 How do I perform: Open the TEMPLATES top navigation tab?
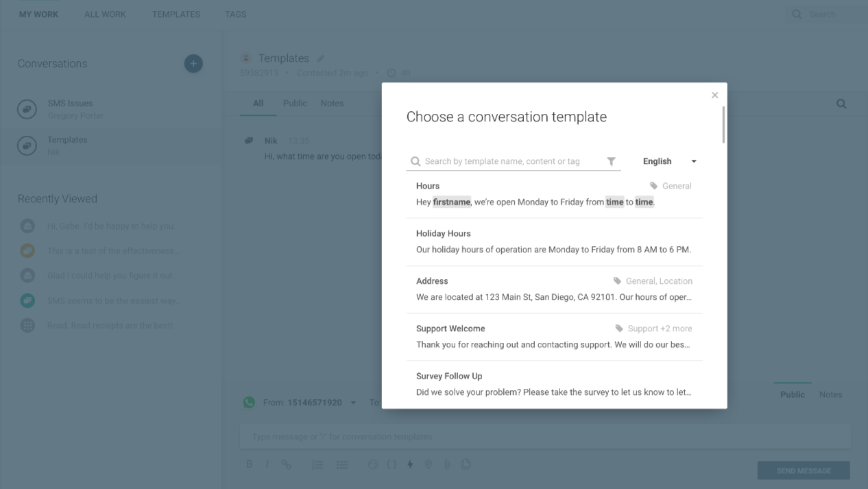[x=176, y=14]
